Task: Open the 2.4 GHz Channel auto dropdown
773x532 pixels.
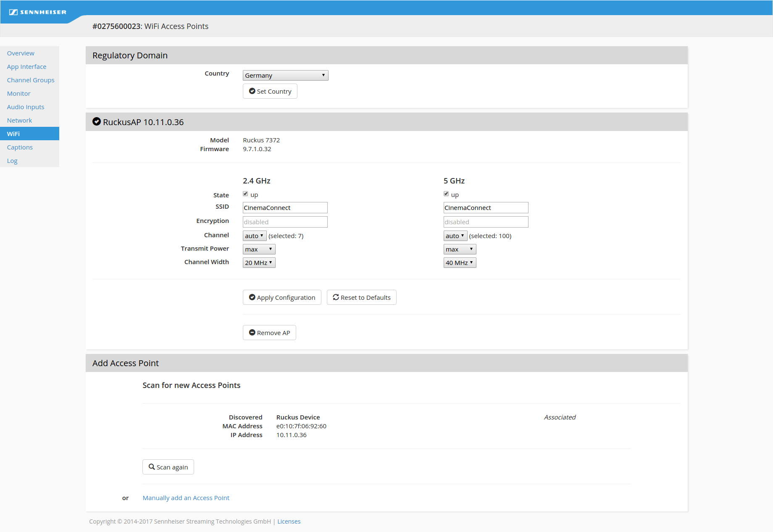Action: [x=254, y=236]
